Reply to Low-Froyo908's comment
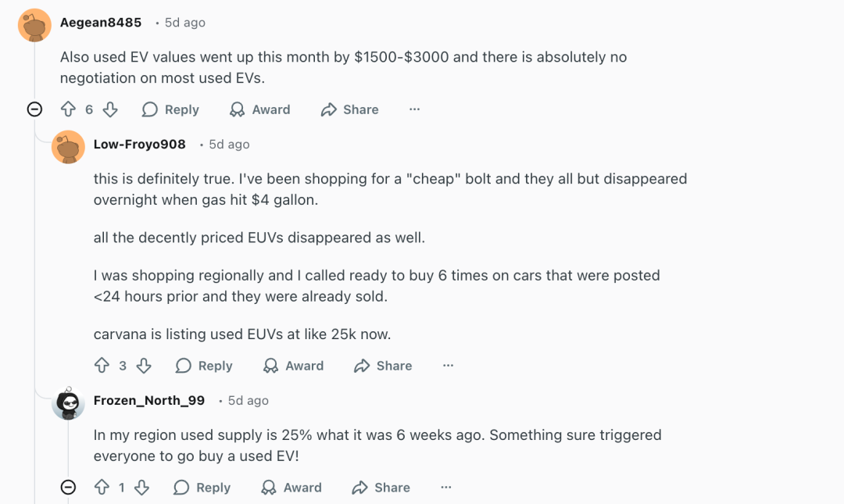The height and width of the screenshot is (504, 844). click(204, 366)
